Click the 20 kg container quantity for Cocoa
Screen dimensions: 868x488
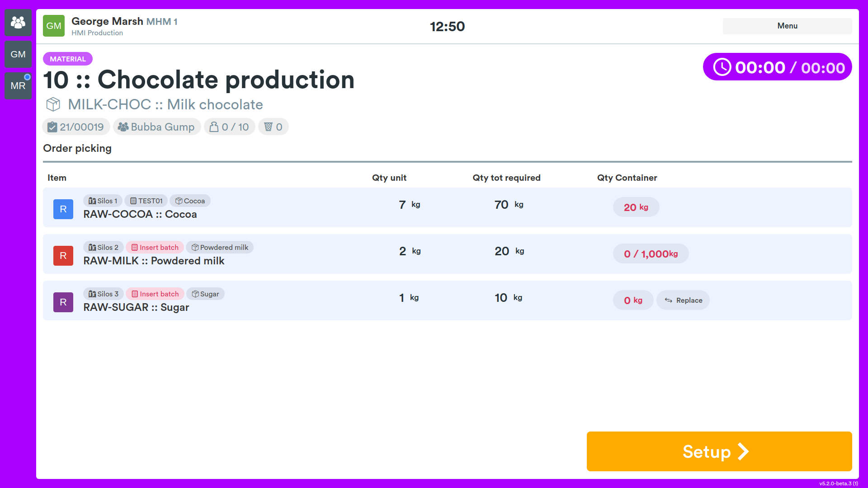pyautogui.click(x=636, y=207)
